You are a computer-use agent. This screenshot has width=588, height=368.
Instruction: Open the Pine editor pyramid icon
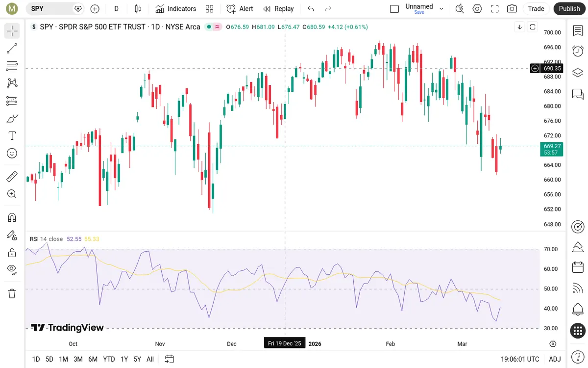click(578, 247)
